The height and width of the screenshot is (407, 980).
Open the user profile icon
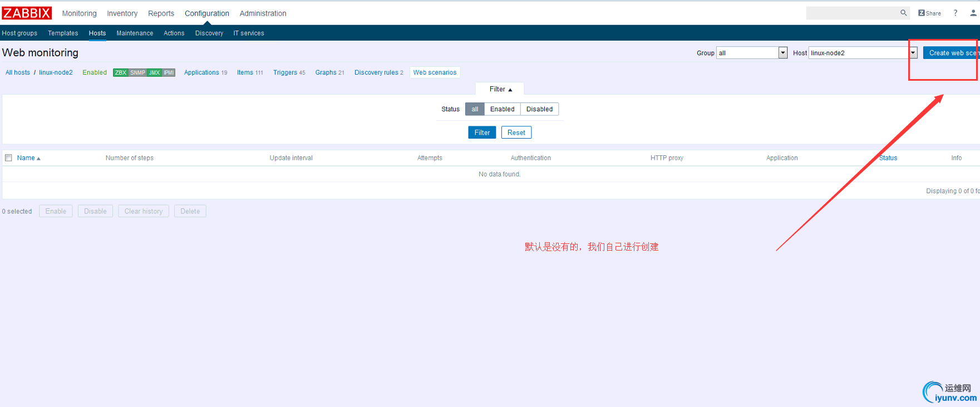973,13
